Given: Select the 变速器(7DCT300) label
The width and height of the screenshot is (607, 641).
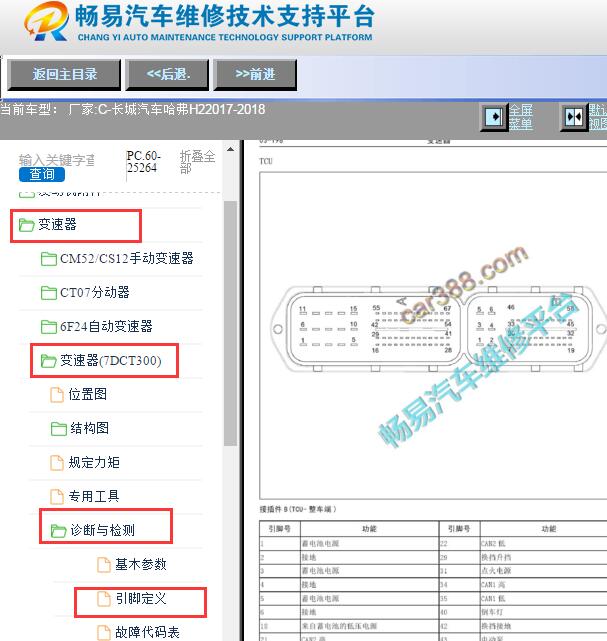Looking at the screenshot, I should point(111,361).
